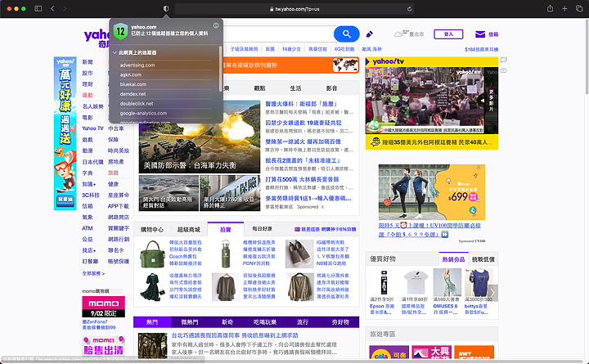
Task: Open headline 囚禁少女嫌道歉 19歲妻疑共犯
Action: 303,123
